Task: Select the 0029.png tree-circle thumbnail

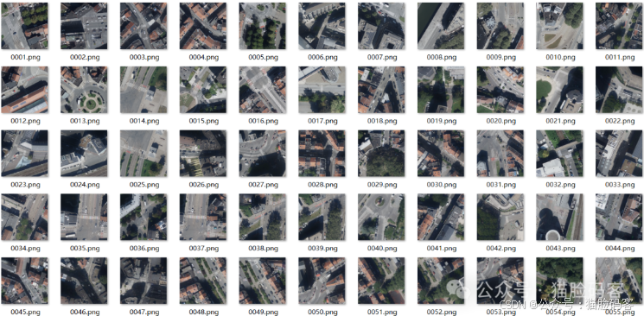Action: [x=381, y=154]
